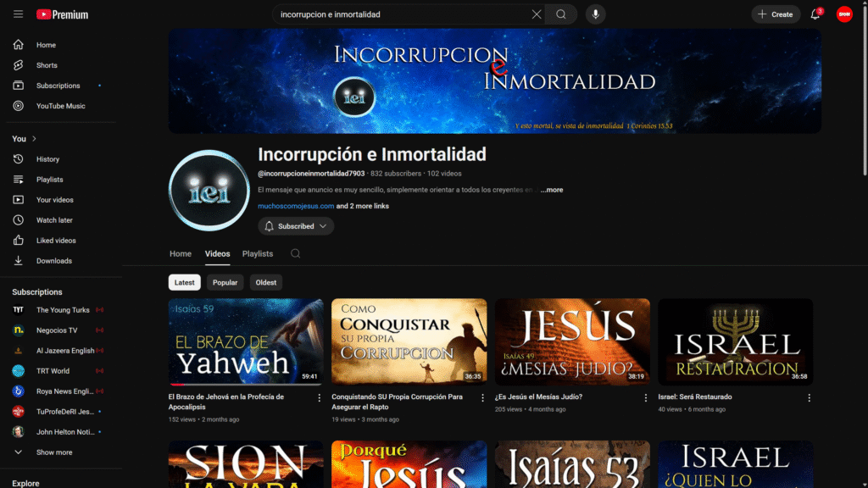Click the channel banner image
Viewport: 868px width, 488px height.
pos(494,81)
